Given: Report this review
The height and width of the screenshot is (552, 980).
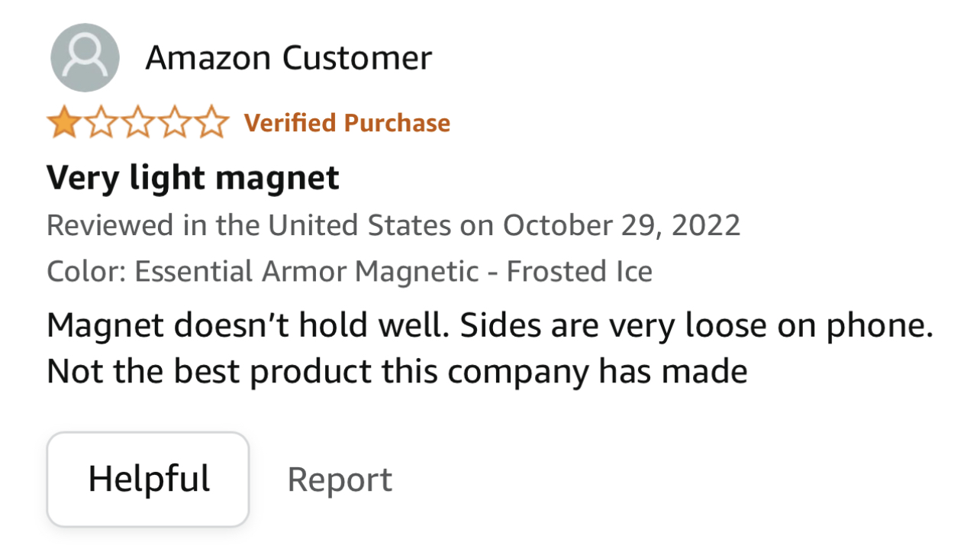Looking at the screenshot, I should coord(340,479).
